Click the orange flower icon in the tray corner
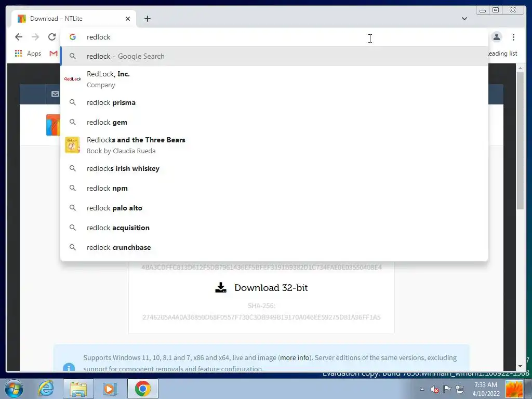 point(514,389)
